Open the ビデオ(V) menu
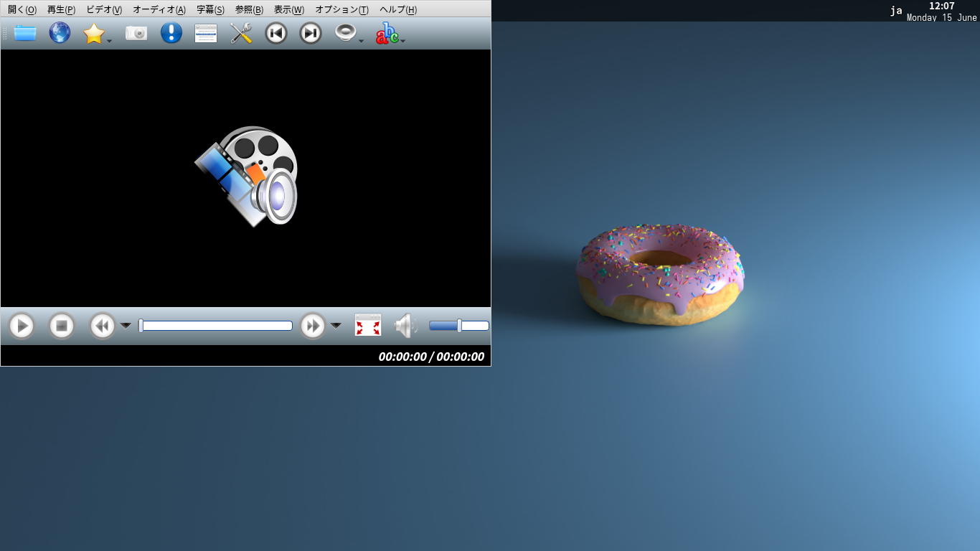 tap(104, 9)
